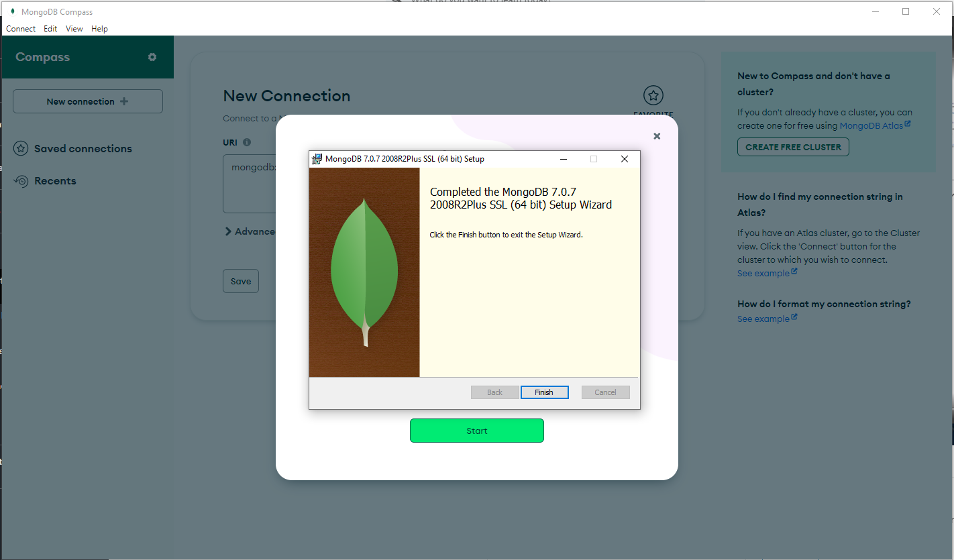The width and height of the screenshot is (954, 560).
Task: Select Recents in the sidebar
Action: (x=55, y=180)
